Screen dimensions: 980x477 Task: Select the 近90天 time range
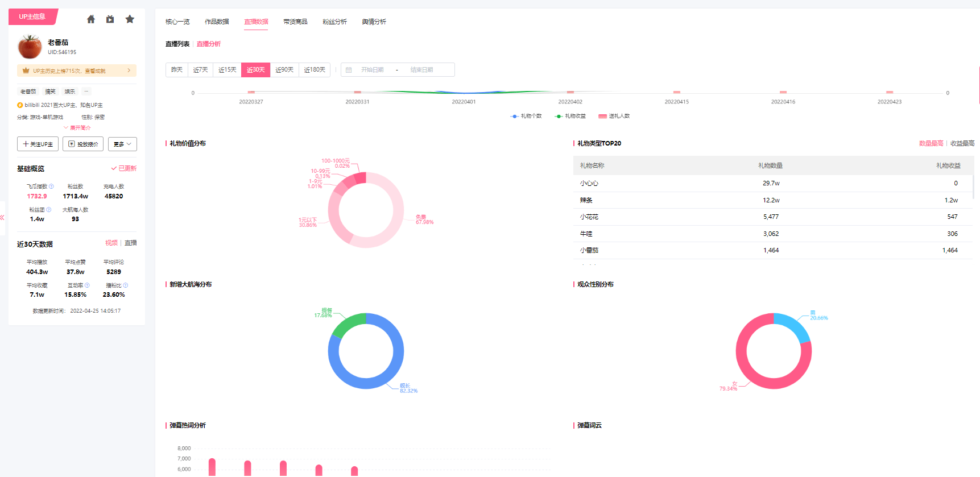[x=284, y=70]
